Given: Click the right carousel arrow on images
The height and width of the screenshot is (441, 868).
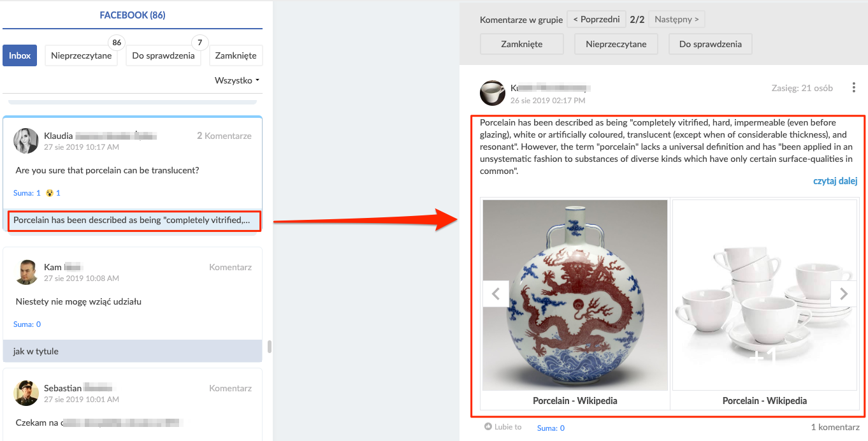Looking at the screenshot, I should [x=844, y=294].
